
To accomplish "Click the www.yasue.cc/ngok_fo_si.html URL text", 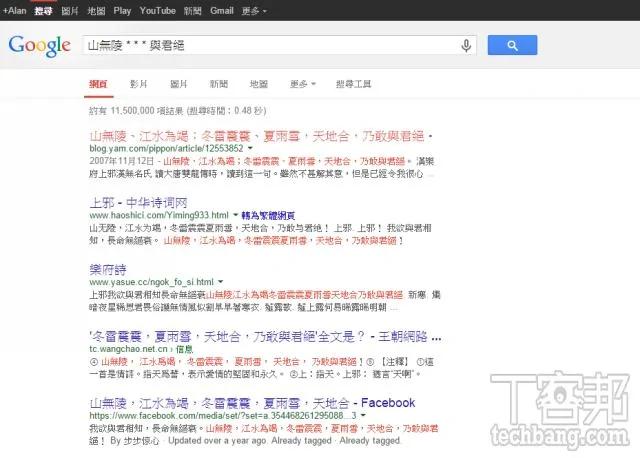I will point(151,282).
